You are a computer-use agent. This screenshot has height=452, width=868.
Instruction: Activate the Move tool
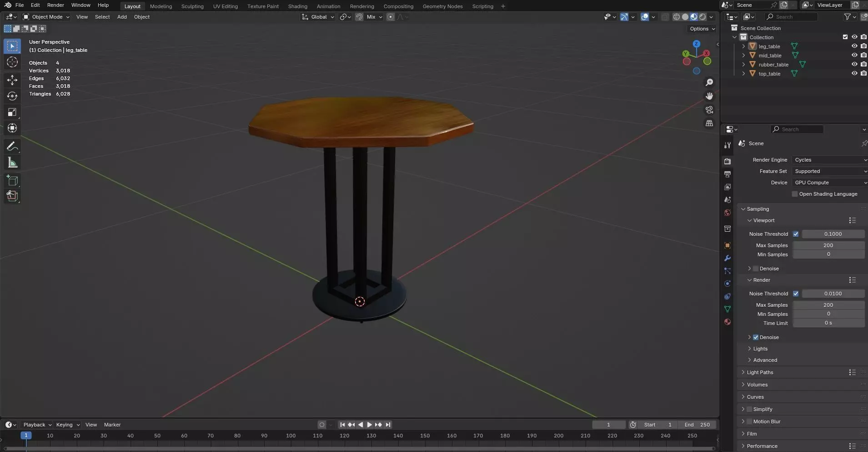[12, 80]
